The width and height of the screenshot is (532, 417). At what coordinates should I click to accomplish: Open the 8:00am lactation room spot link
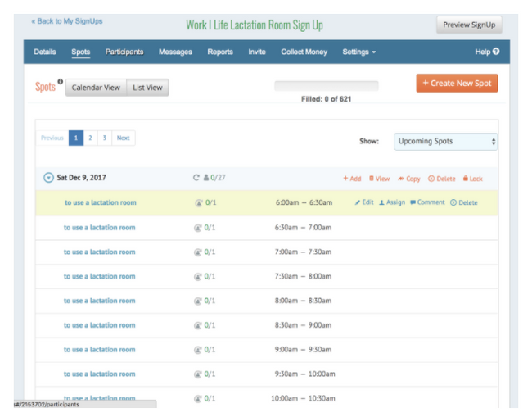[99, 301]
